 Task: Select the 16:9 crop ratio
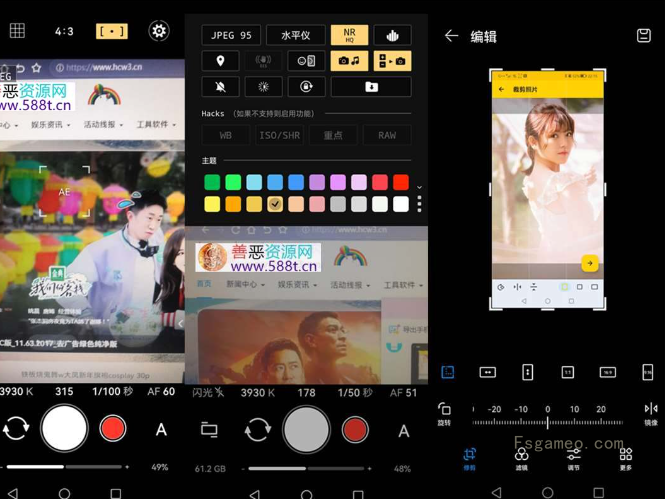tap(608, 372)
